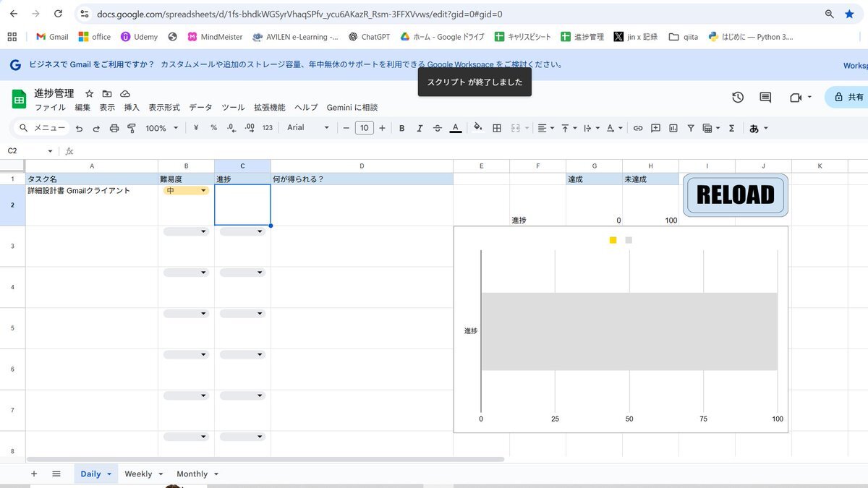Viewport: 868px width, 488px height.
Task: Open the Arial font dropdown
Action: 308,128
